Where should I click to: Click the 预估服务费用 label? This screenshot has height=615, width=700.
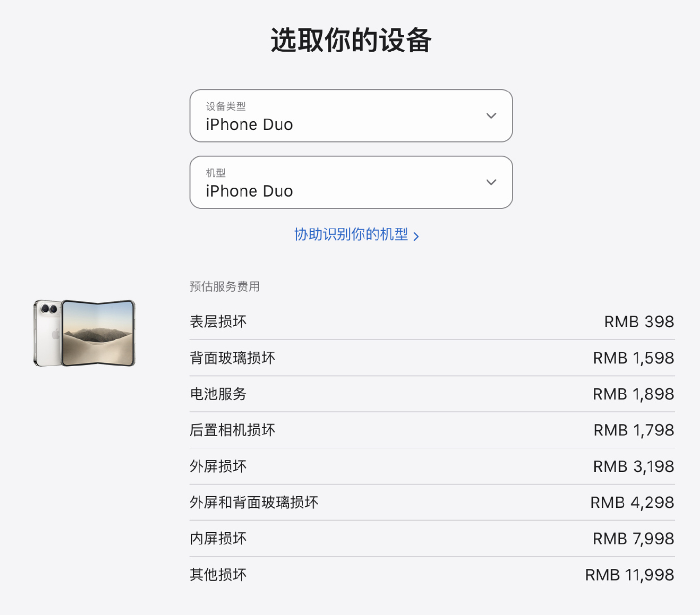(x=224, y=287)
